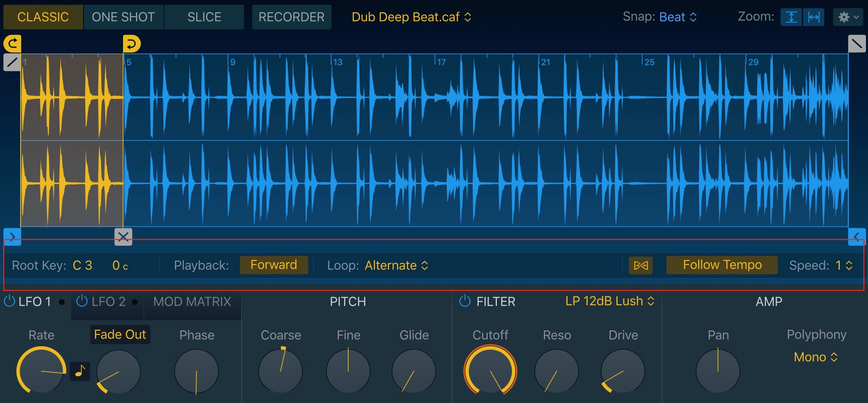Click the vertical zoom icon

(x=791, y=17)
